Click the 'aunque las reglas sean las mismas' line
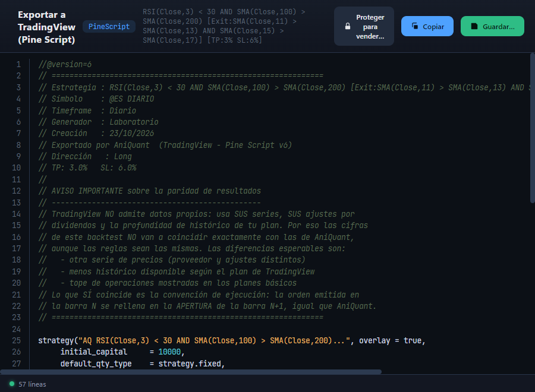This screenshot has height=392, width=535. pyautogui.click(x=192, y=248)
